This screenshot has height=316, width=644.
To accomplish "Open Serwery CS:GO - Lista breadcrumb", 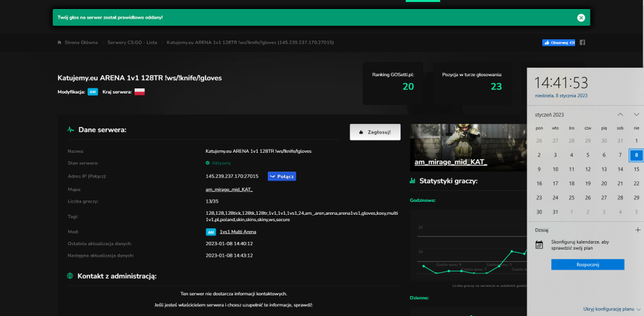I will pyautogui.click(x=132, y=43).
